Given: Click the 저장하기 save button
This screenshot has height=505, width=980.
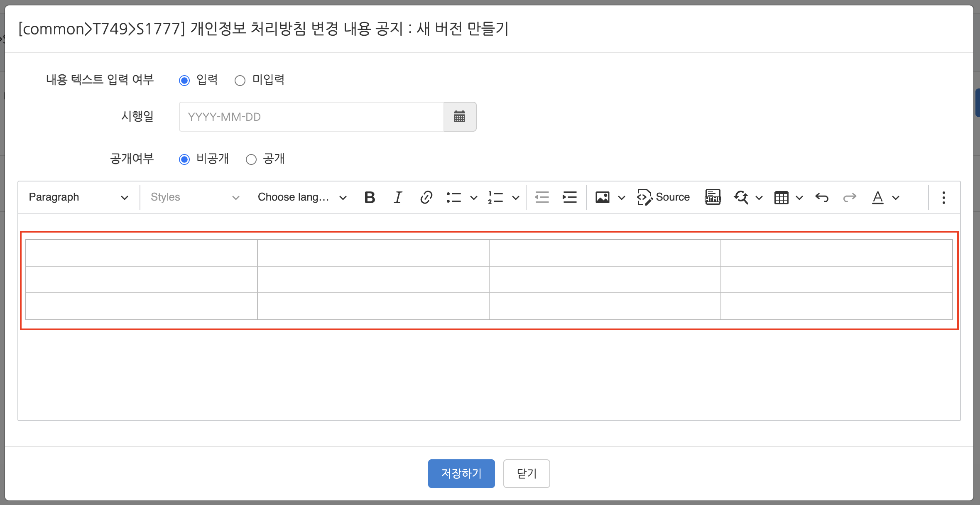Looking at the screenshot, I should (461, 473).
